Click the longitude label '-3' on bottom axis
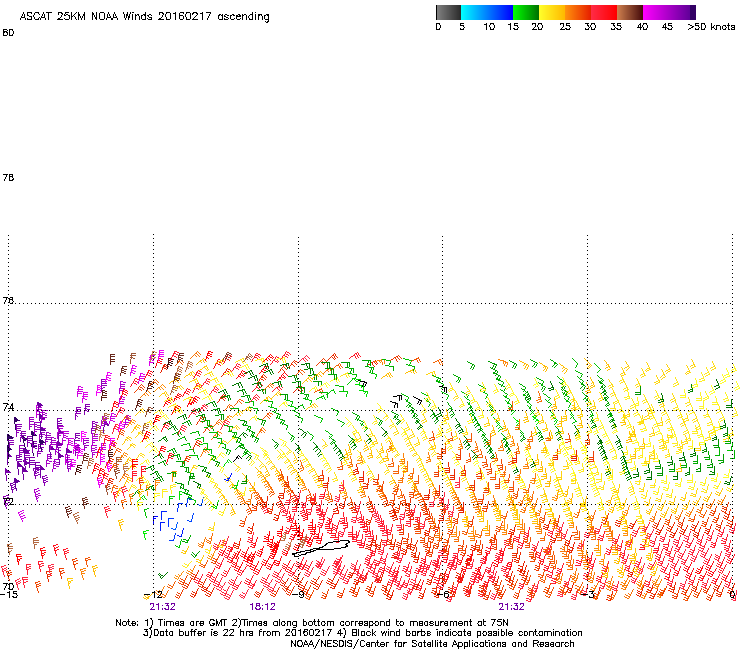740x650 pixels. pyautogui.click(x=588, y=595)
